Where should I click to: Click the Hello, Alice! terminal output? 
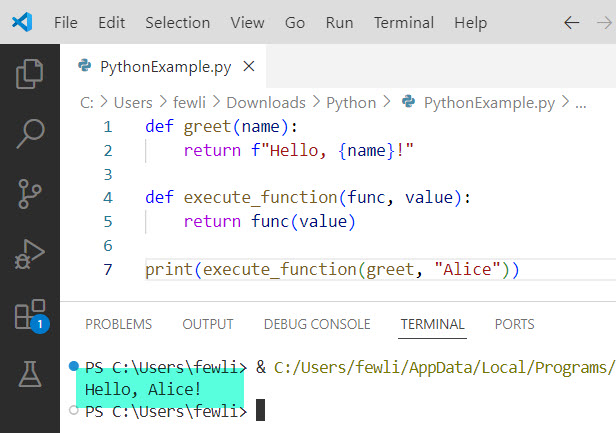click(x=143, y=390)
